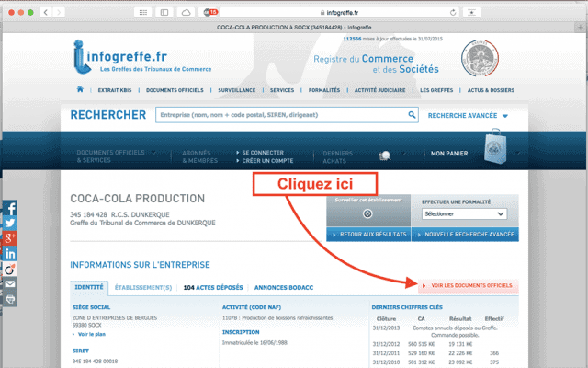588x368 pixels.
Task: Click the derniers achats icon
Action: pyautogui.click(x=385, y=155)
